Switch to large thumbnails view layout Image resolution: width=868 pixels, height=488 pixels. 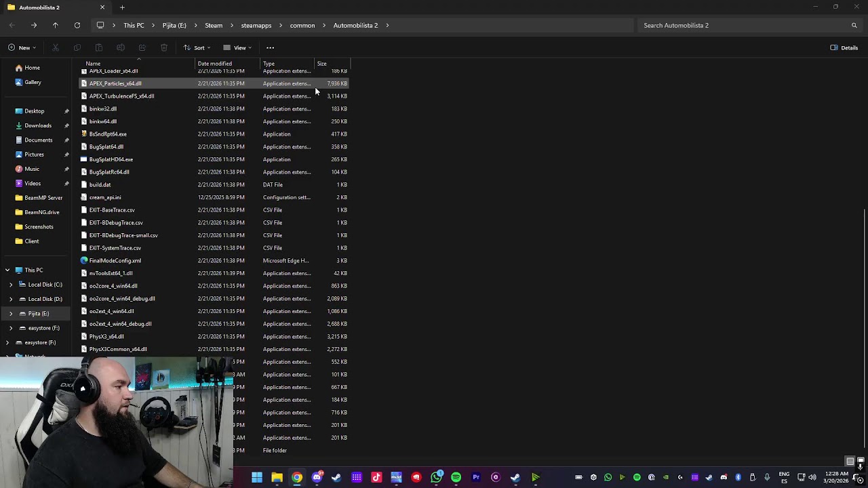[x=860, y=462]
